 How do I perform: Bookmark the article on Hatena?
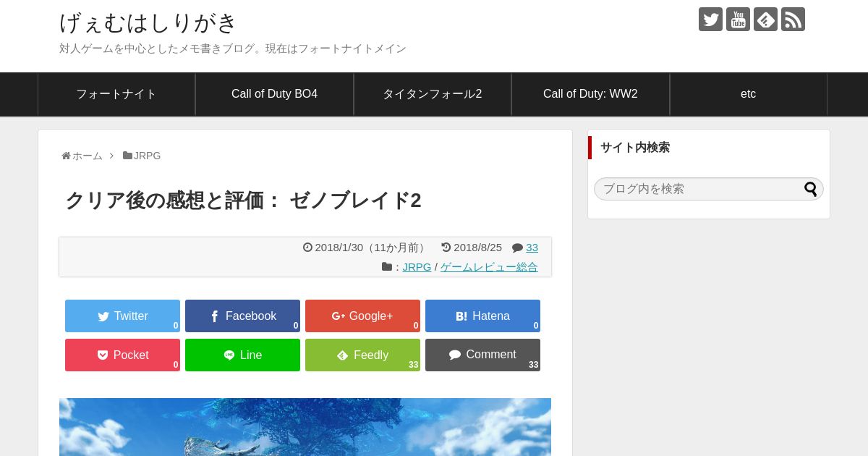(x=482, y=316)
